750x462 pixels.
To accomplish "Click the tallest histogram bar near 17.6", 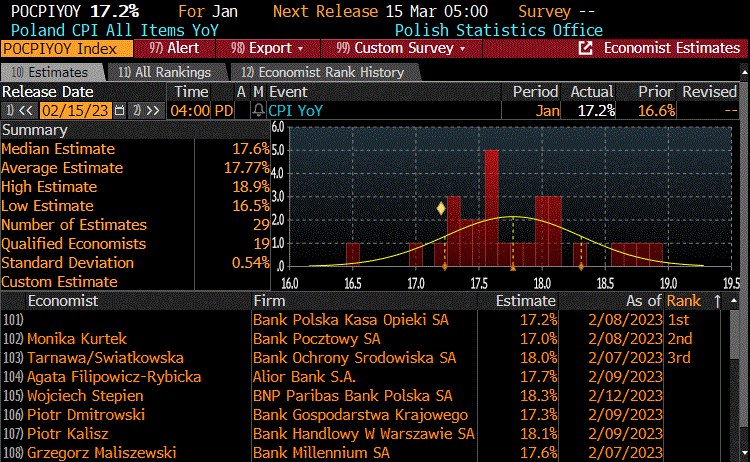I will (x=492, y=208).
